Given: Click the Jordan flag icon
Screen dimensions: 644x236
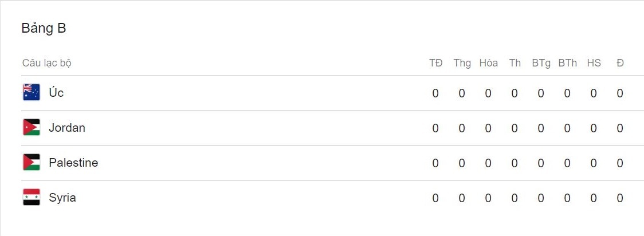Looking at the screenshot, I should 31,128.
